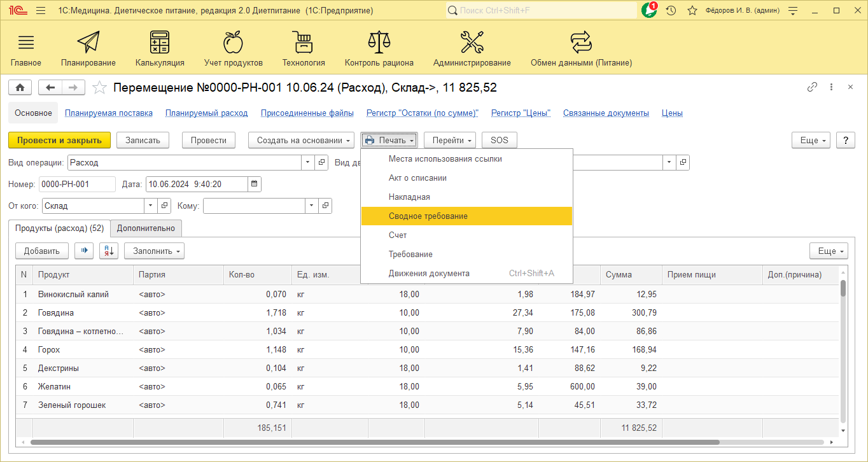Click Провести и закрыть button
This screenshot has width=868, height=462.
[59, 140]
